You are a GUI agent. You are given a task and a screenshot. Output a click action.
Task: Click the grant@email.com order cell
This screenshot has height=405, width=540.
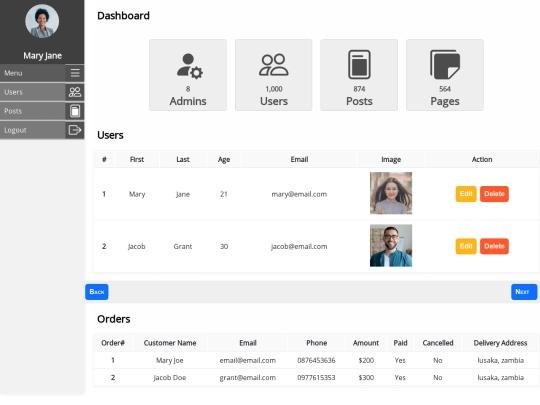click(x=248, y=378)
